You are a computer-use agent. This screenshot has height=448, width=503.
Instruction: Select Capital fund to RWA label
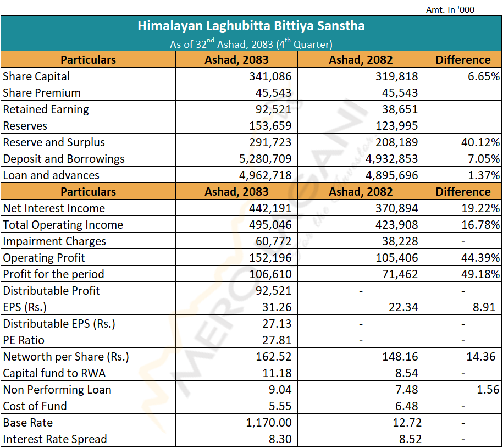[x=54, y=374]
